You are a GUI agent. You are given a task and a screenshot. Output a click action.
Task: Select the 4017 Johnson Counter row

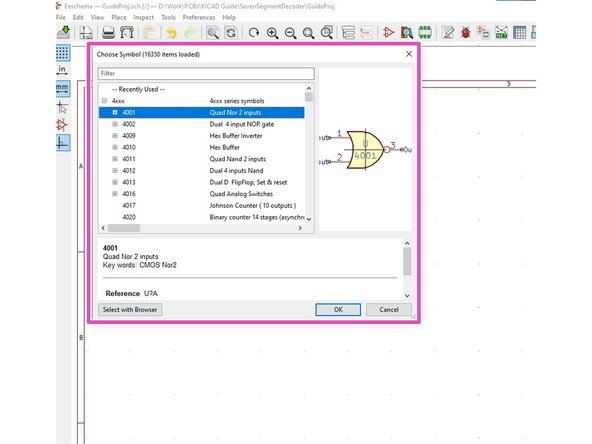202,205
